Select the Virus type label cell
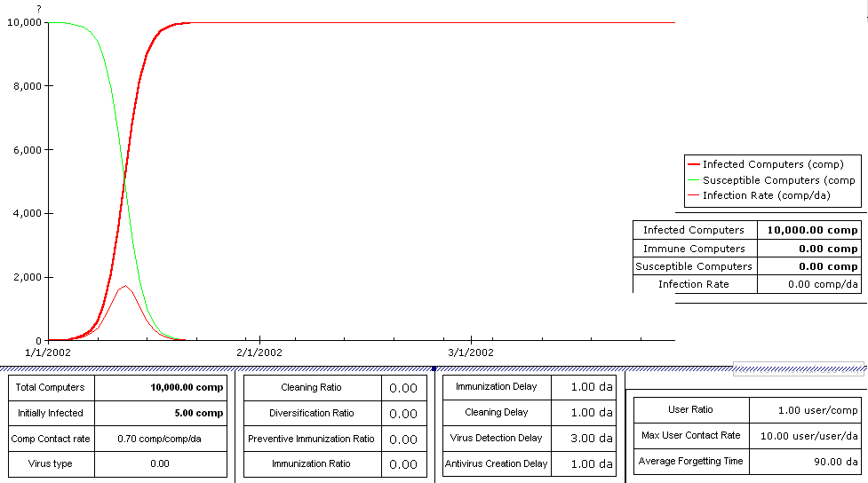 pos(52,463)
